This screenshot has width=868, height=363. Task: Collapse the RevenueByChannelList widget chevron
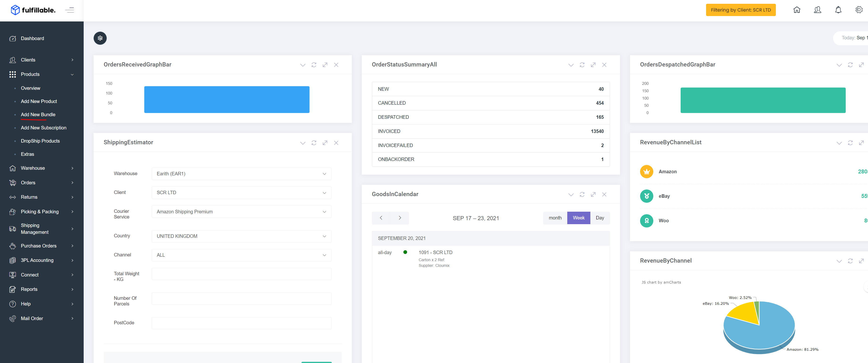click(x=839, y=143)
